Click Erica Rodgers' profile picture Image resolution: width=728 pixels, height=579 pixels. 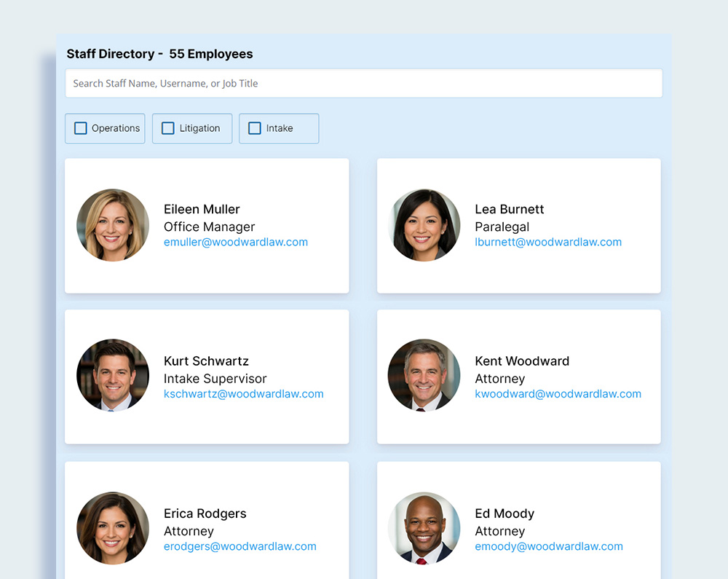tap(113, 528)
